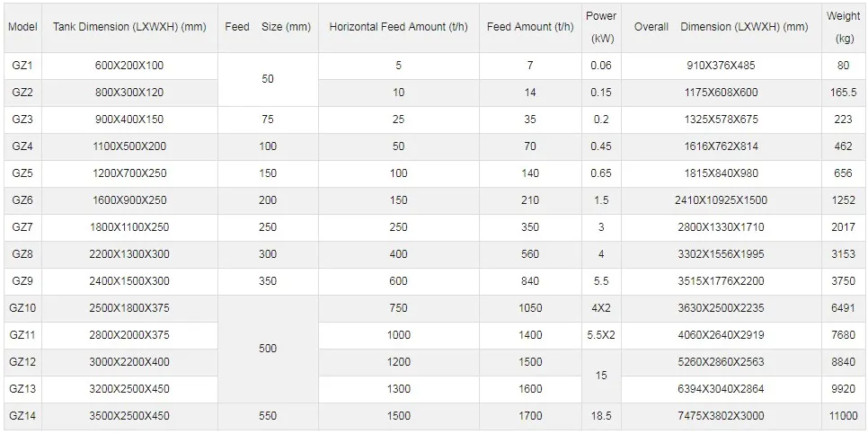The width and height of the screenshot is (868, 434).
Task: Select the 4X2 power cell
Action: (x=601, y=308)
